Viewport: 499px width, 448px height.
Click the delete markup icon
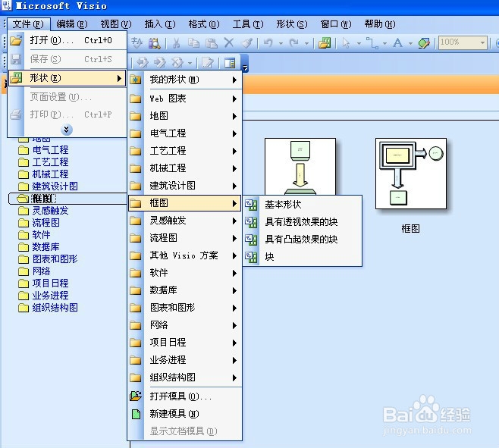pos(177,62)
